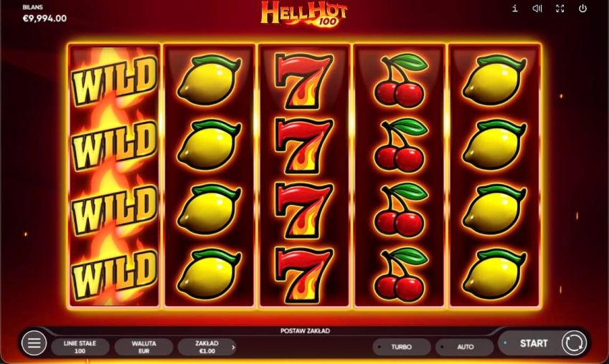609x364 pixels.
Task: Click the Postaw Zakład status text
Action: [x=305, y=330]
